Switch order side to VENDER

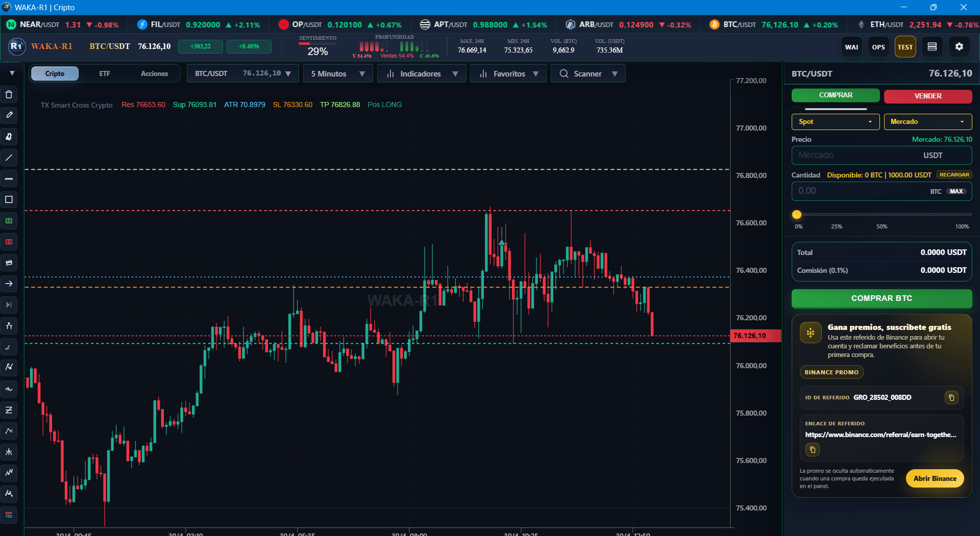pyautogui.click(x=928, y=96)
